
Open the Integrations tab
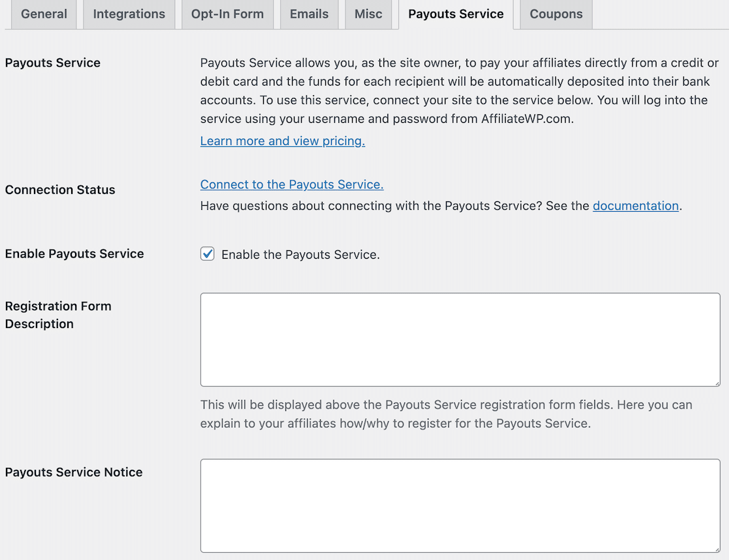tap(129, 14)
